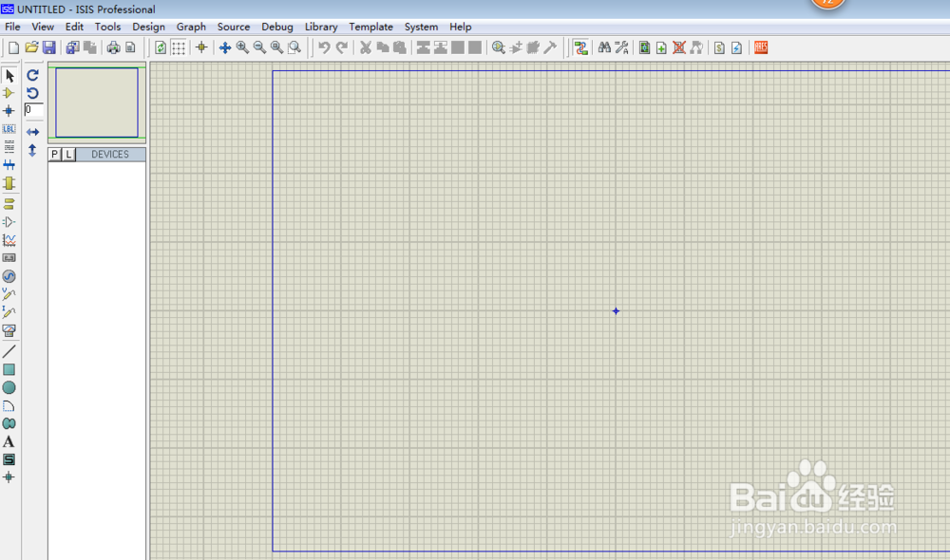This screenshot has height=560, width=950.
Task: Remove the current sheet with the red X icon
Action: click(679, 47)
